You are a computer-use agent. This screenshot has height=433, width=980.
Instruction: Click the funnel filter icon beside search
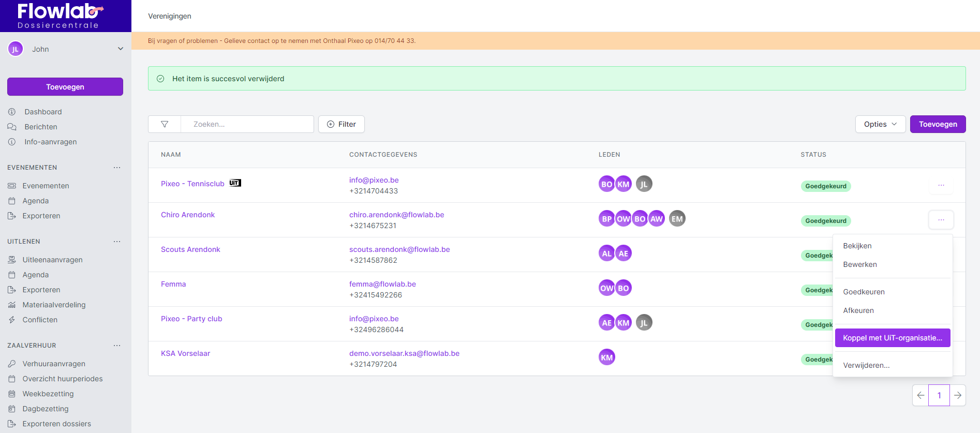tap(165, 124)
